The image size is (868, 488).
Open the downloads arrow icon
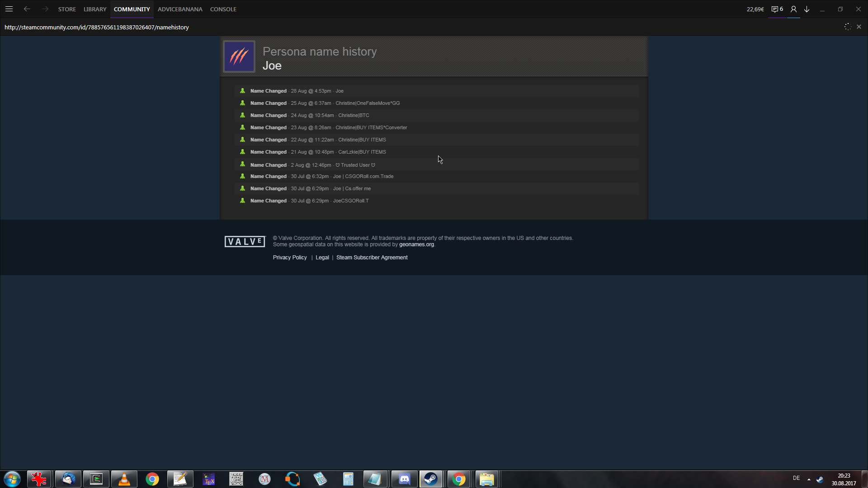pyautogui.click(x=807, y=9)
